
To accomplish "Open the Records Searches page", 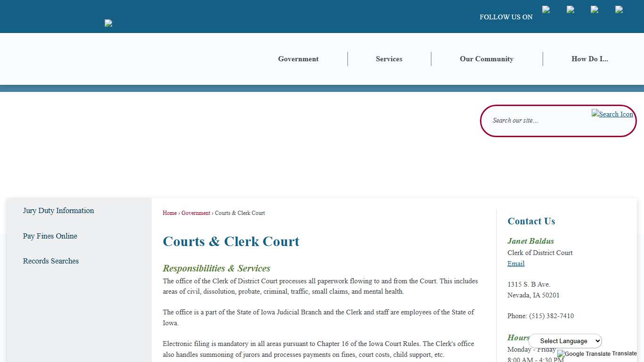I will tap(50, 261).
